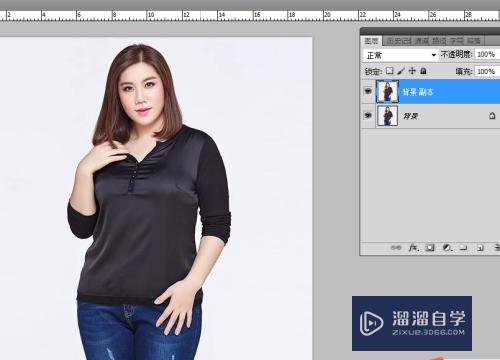
Task: Click the link layers chain icon
Action: [x=396, y=248]
